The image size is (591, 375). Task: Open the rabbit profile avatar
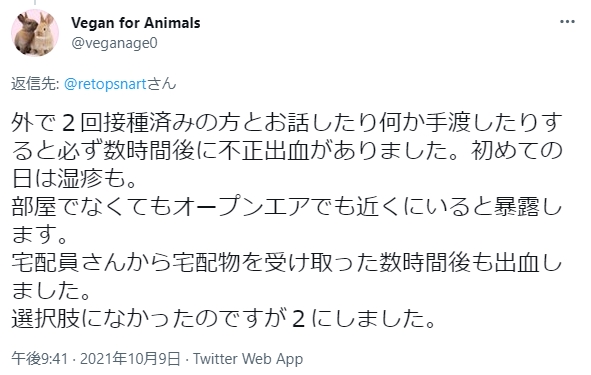[x=35, y=33]
